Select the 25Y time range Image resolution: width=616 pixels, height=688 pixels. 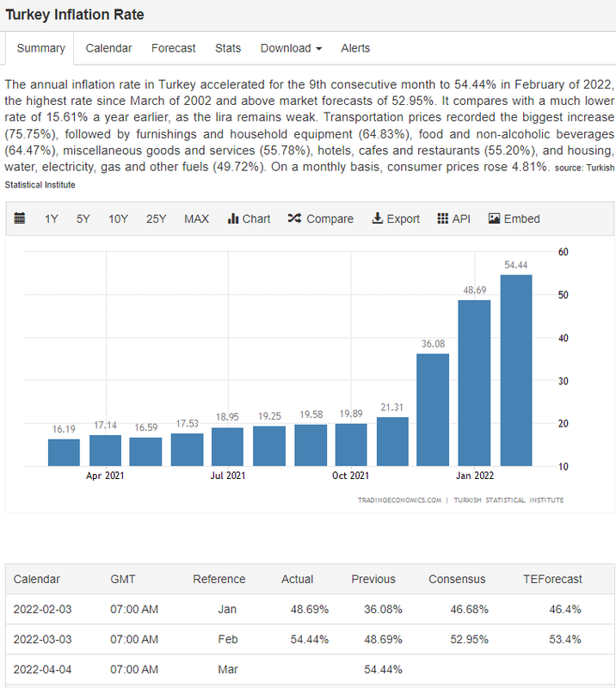click(x=156, y=219)
